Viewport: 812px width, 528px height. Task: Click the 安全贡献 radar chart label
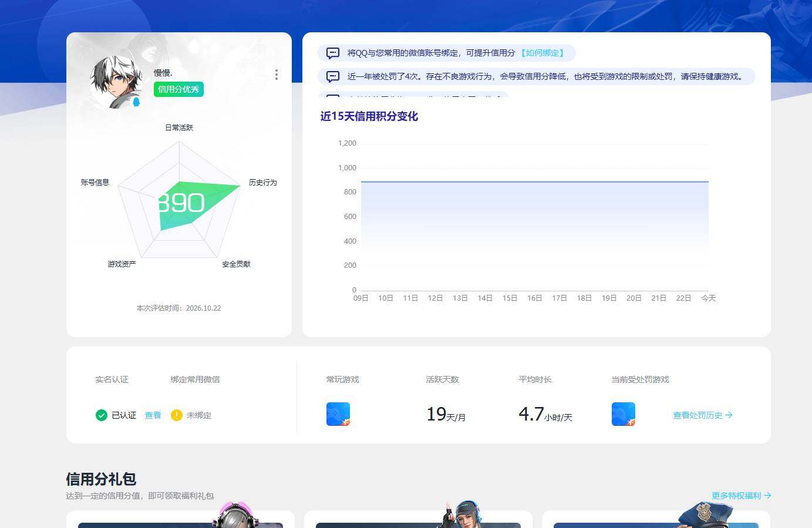pos(236,264)
